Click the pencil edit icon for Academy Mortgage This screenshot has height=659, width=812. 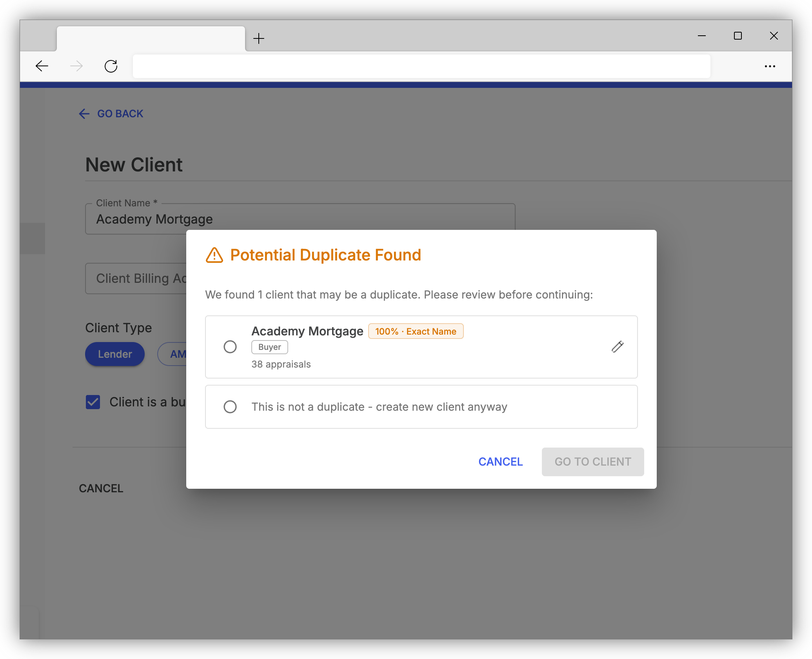click(x=617, y=347)
